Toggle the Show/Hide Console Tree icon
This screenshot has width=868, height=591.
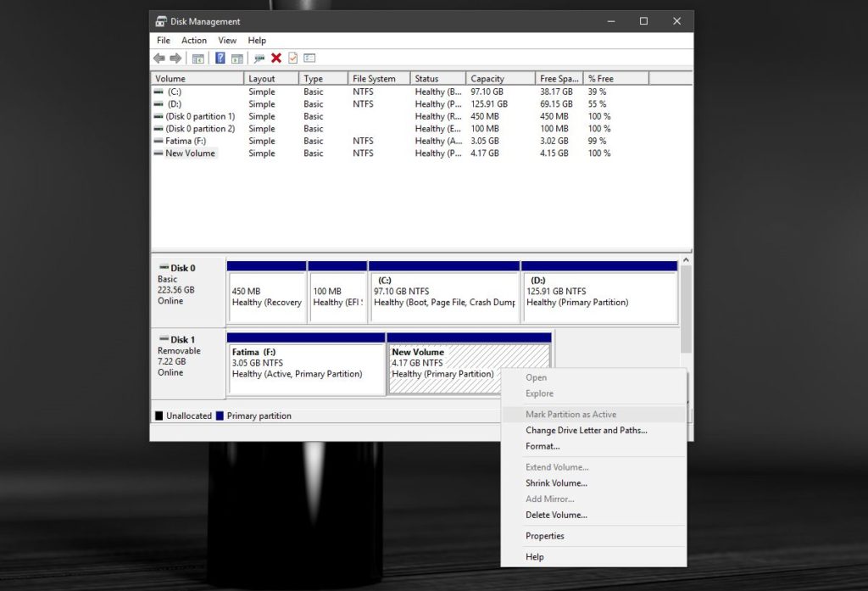(198, 58)
